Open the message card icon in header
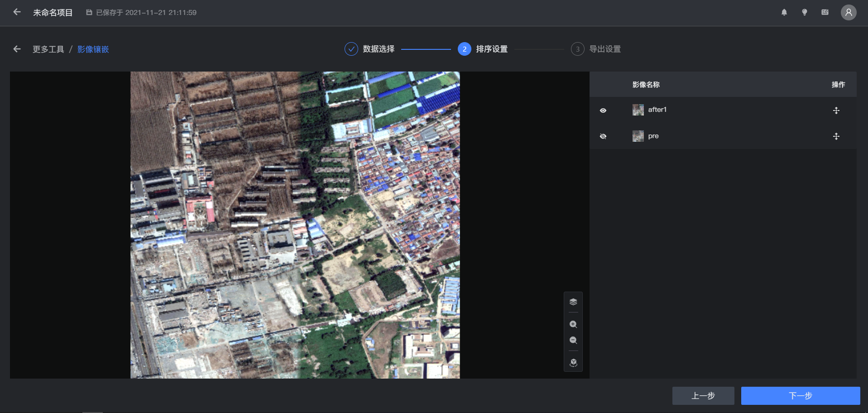Screen dimensions: 868x413 825,12
